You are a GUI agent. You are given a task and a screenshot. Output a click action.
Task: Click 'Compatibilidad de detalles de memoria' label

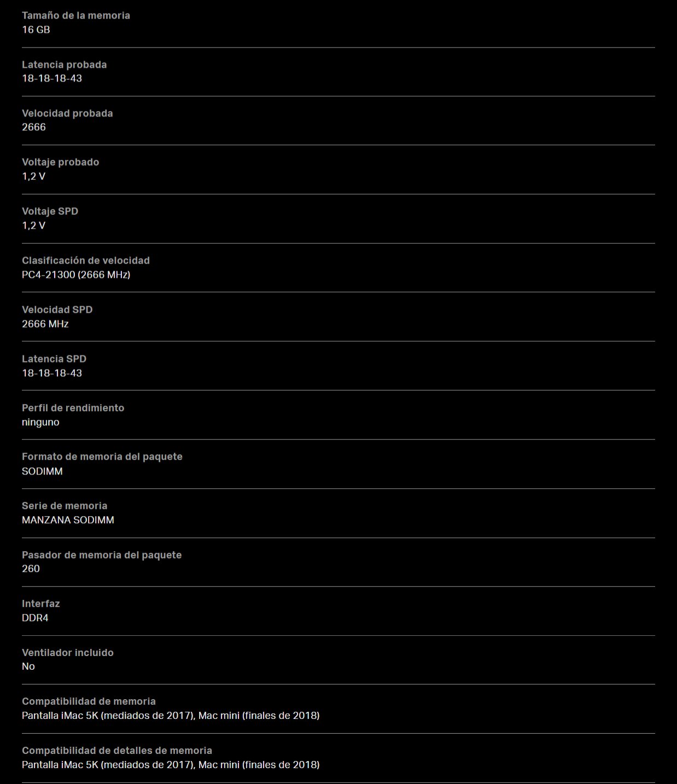click(x=117, y=751)
